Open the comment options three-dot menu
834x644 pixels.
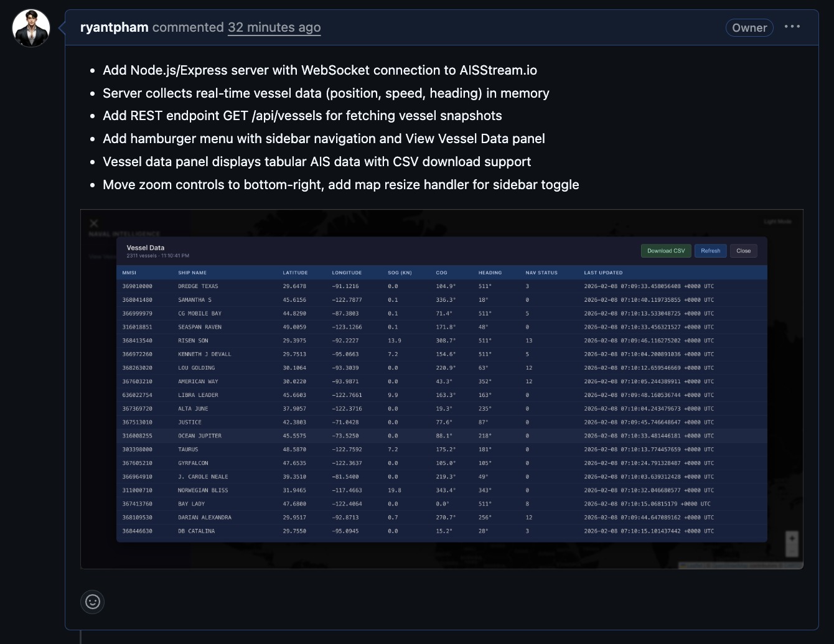[792, 27]
